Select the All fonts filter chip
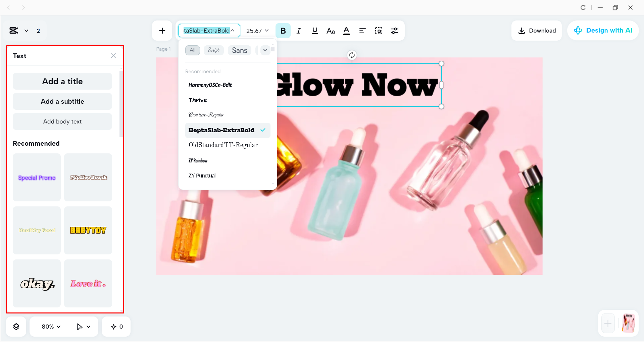Screen dimensions: 644x342 192,50
